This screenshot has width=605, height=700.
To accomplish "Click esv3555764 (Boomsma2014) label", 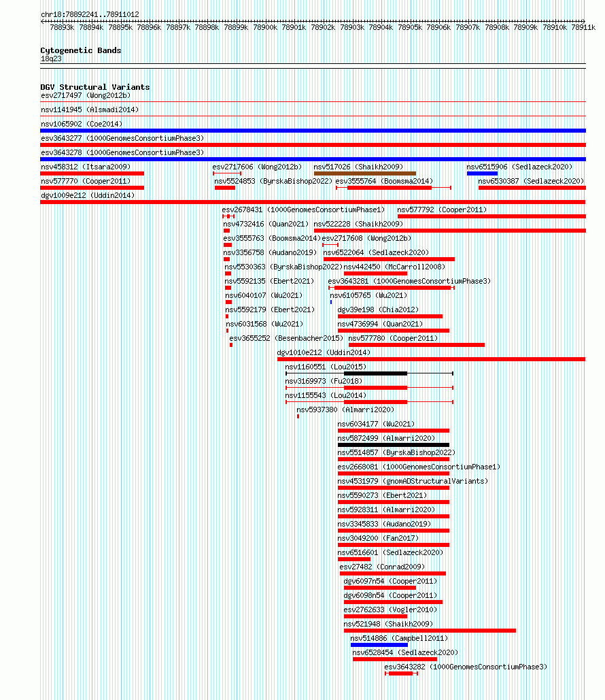I will tap(384, 181).
